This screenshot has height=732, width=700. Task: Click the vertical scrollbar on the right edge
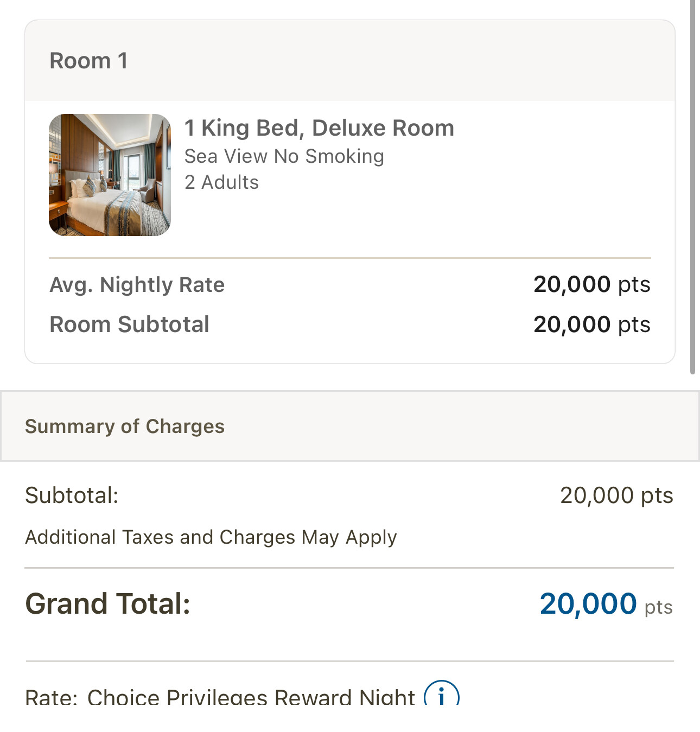tap(692, 187)
